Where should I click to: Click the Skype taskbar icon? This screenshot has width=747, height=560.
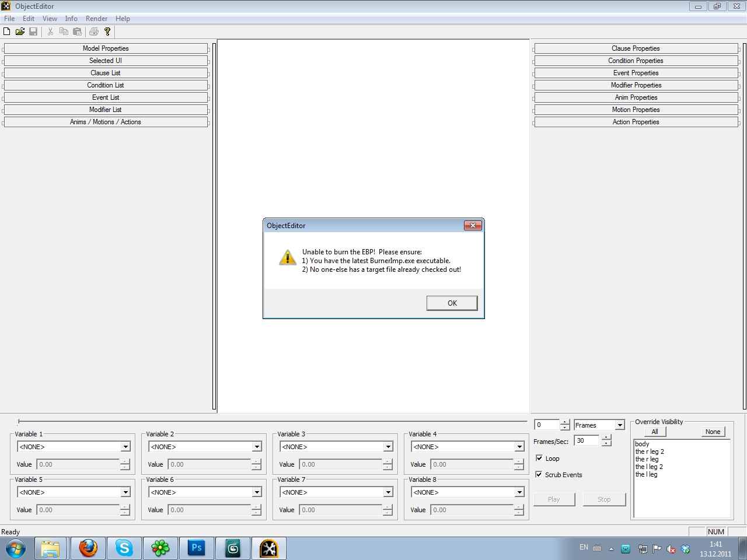[x=124, y=548]
